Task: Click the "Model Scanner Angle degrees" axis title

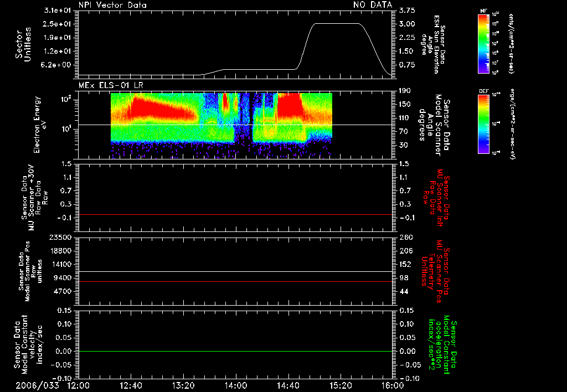Action: tap(434, 125)
